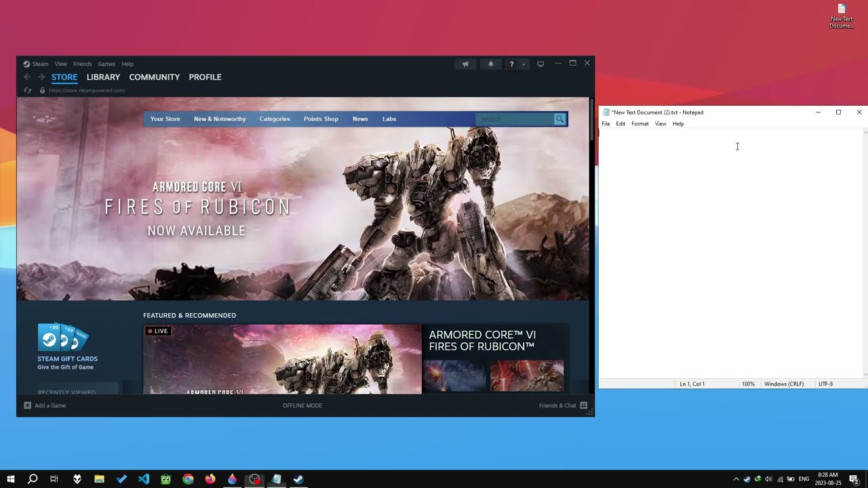This screenshot has width=868, height=488.
Task: Switch to the LIBRARY tab
Action: point(103,77)
